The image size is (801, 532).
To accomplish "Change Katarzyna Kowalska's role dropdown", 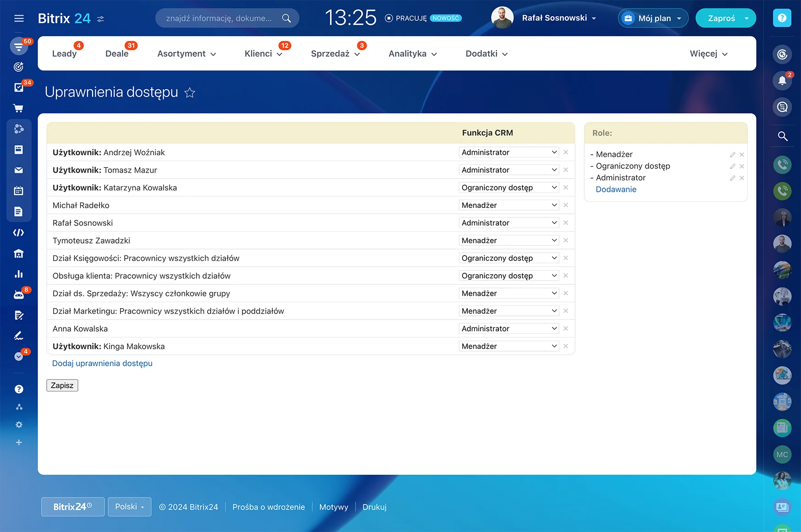I will tap(508, 187).
